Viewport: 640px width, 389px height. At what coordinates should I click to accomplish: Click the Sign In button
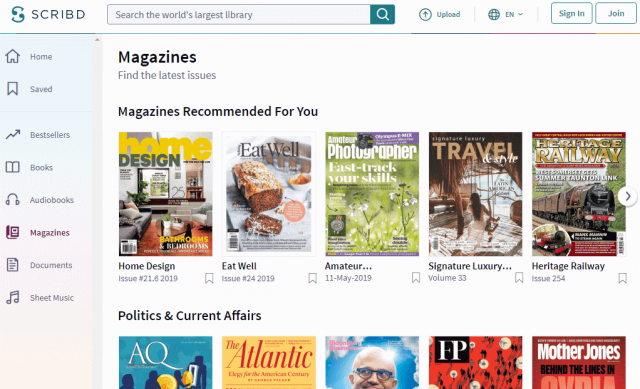coord(571,13)
